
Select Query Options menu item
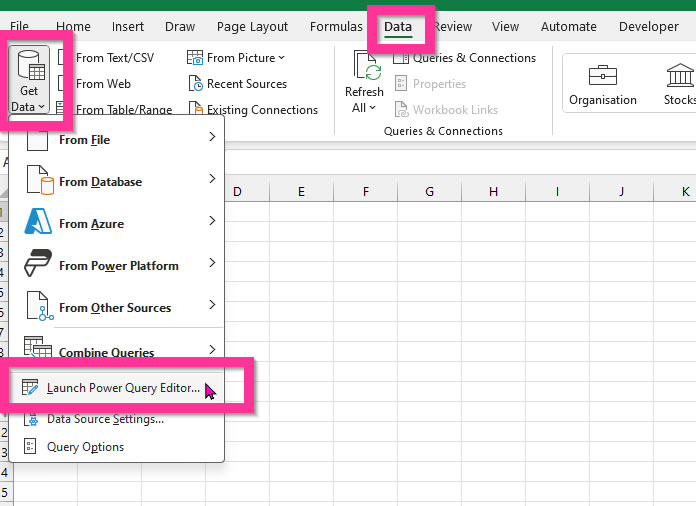117,447
